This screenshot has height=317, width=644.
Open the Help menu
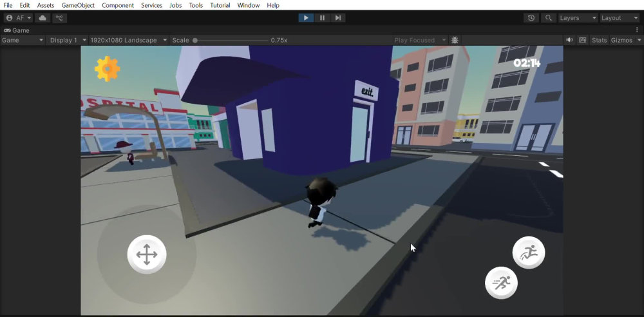pos(273,5)
